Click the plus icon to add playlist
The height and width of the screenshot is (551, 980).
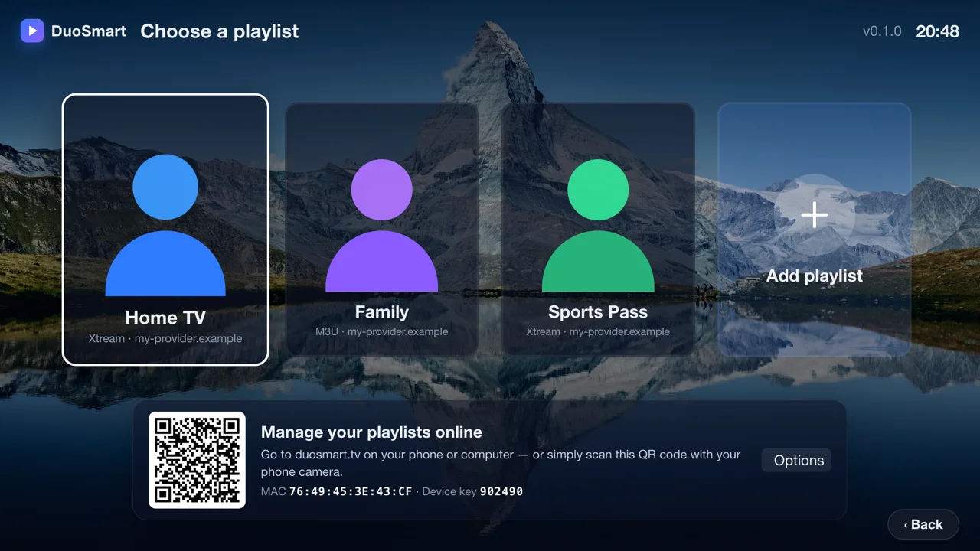pyautogui.click(x=815, y=215)
